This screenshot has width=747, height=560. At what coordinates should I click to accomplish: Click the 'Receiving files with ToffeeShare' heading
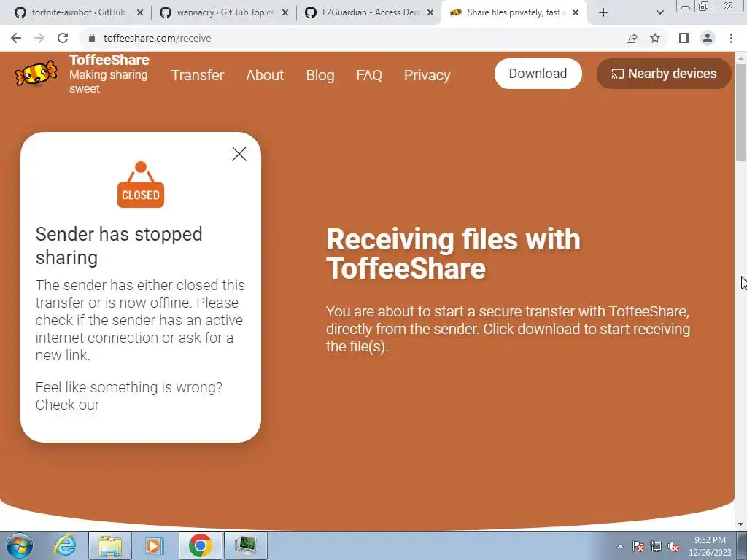click(453, 253)
